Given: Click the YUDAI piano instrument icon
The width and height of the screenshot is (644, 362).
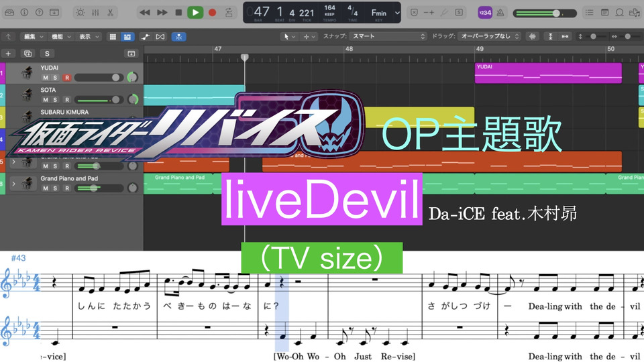Looking at the screenshot, I should (27, 73).
